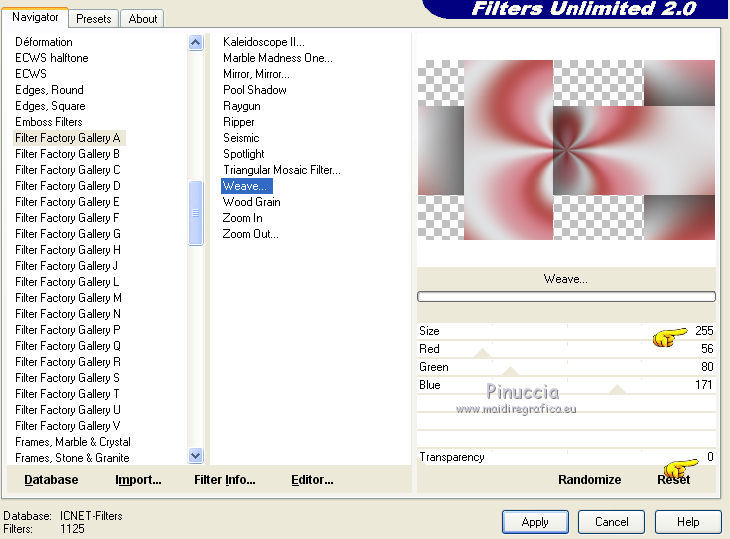Switch to the Navigator tab
730x539 pixels.
(35, 17)
